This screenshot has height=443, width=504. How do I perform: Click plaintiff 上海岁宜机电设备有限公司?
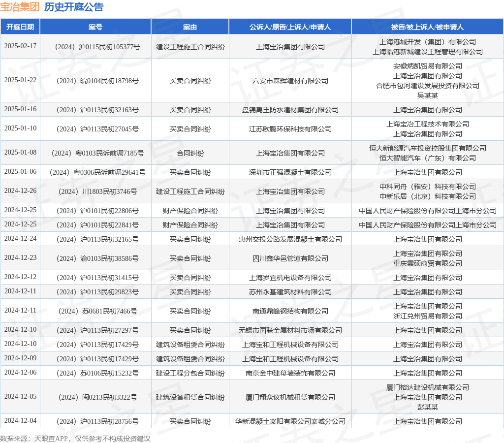[x=290, y=278]
